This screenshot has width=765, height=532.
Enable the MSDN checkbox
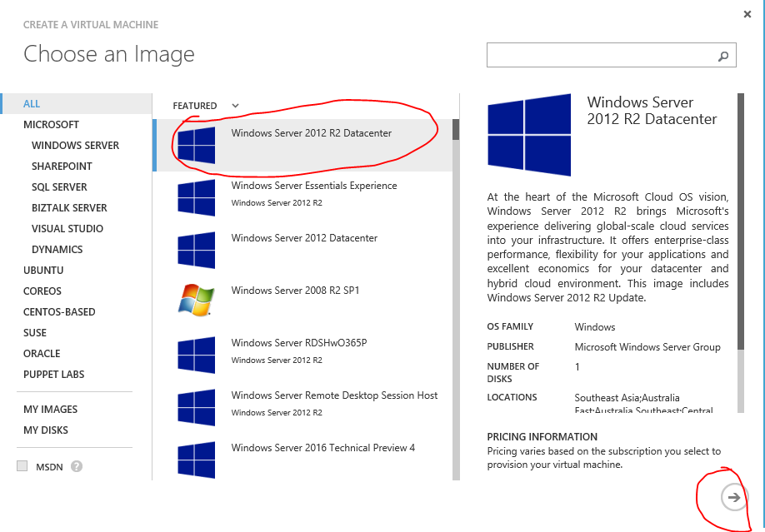pos(22,466)
